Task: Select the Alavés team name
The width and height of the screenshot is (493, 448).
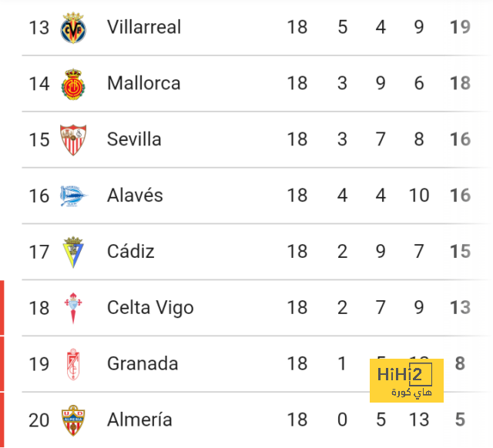Action: click(135, 195)
